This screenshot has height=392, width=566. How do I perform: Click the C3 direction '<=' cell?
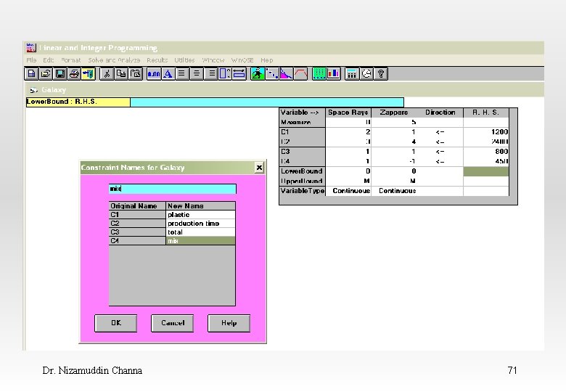tap(440, 152)
